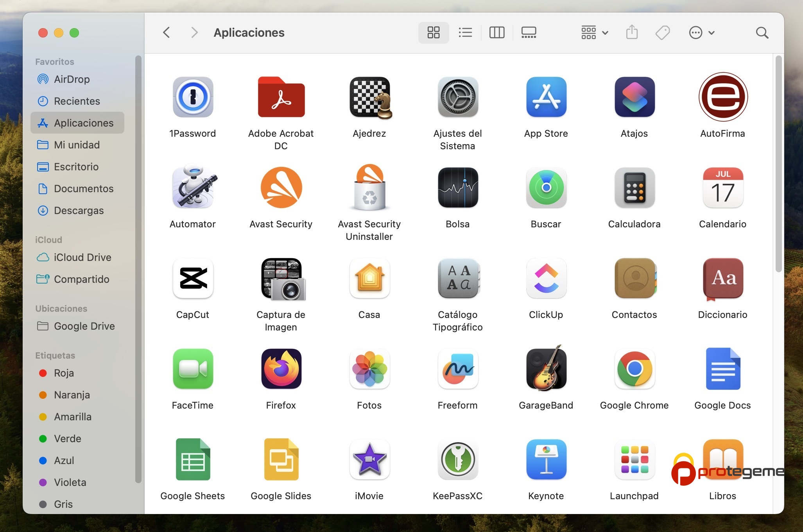803x532 pixels.
Task: Switch to list view layout
Action: pos(464,33)
